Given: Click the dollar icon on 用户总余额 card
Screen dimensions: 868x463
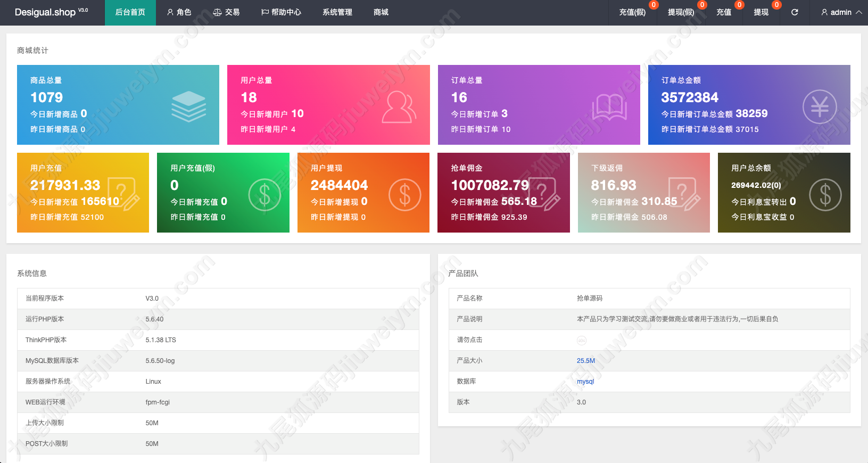Looking at the screenshot, I should 825,195.
